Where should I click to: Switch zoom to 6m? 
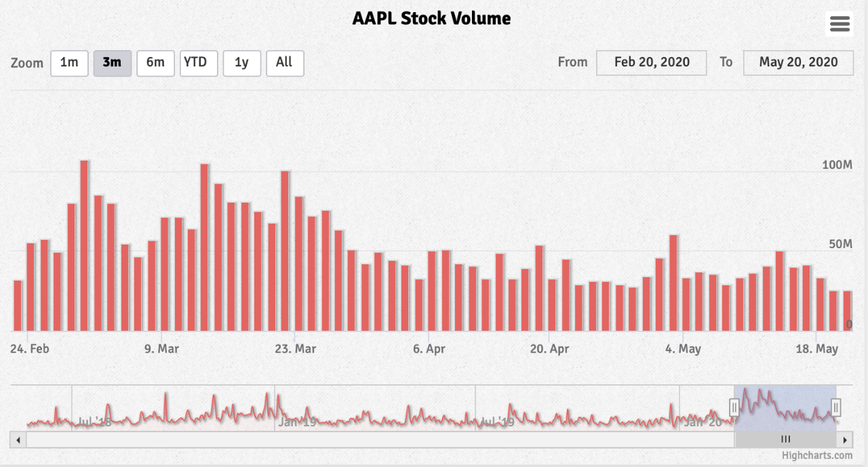pos(155,63)
